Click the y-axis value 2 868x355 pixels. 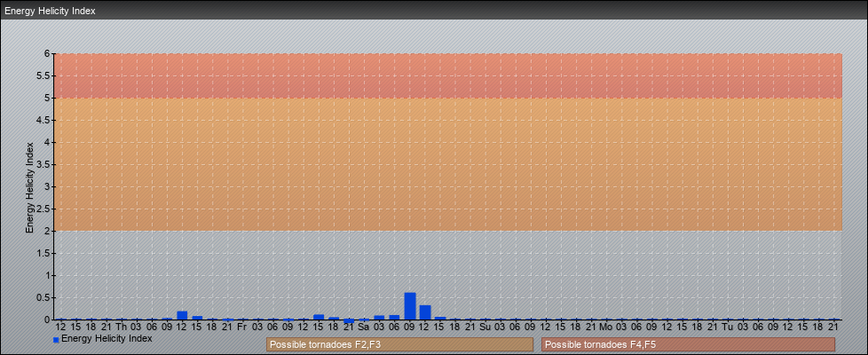48,231
